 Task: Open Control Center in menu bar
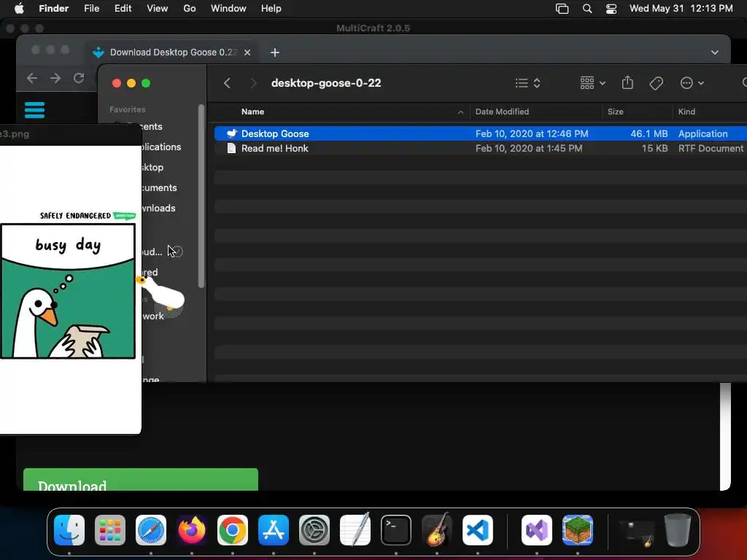pyautogui.click(x=611, y=9)
